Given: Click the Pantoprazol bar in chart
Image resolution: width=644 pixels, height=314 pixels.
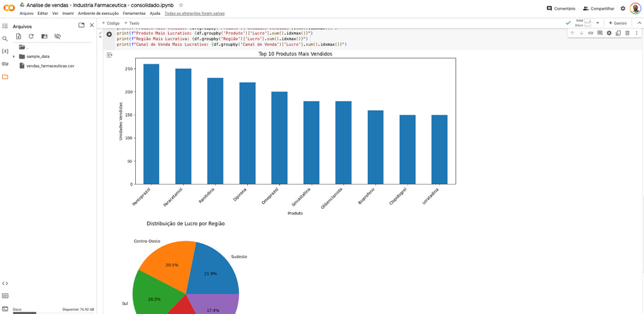Looking at the screenshot, I should [x=151, y=124].
